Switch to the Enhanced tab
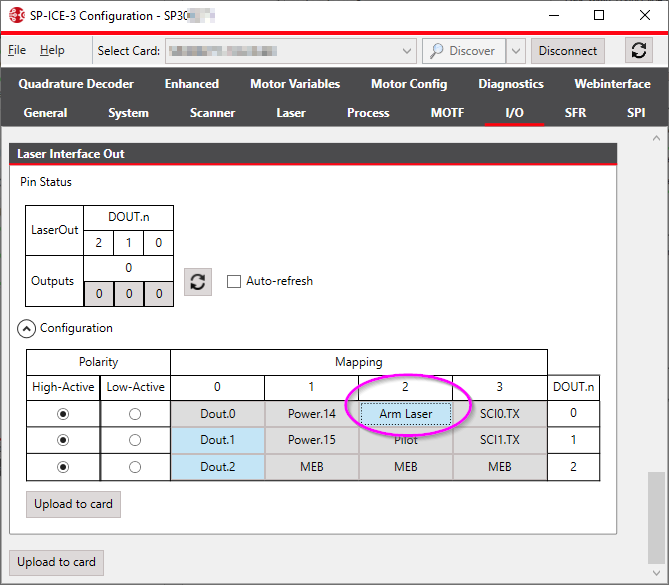The image size is (669, 585). pos(192,84)
